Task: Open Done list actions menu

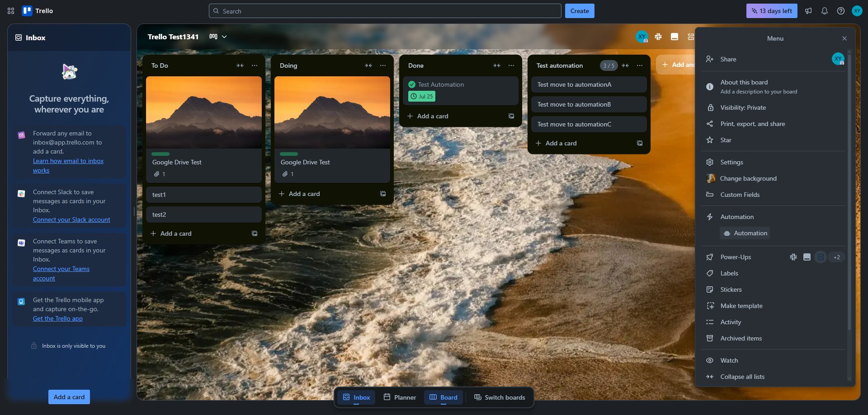Action: [x=511, y=65]
